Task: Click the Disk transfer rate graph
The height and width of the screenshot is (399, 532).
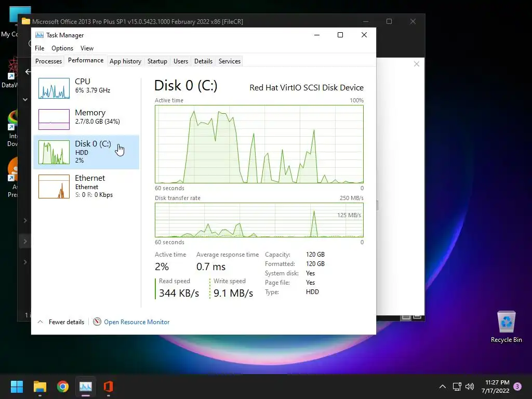Action: (259, 220)
